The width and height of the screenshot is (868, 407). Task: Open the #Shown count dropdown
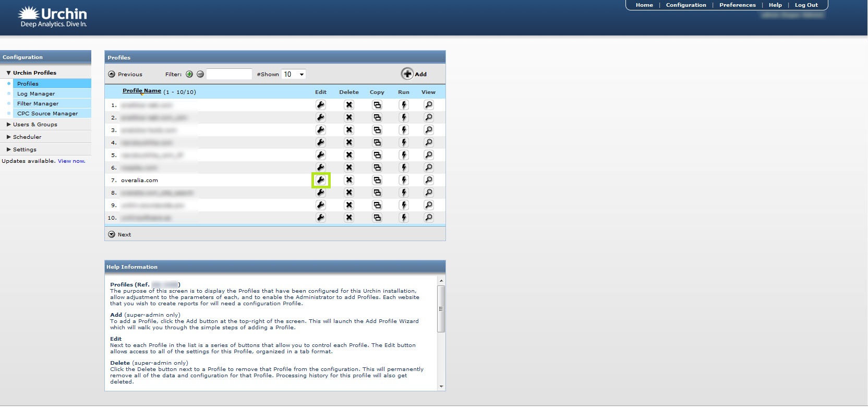pos(293,74)
